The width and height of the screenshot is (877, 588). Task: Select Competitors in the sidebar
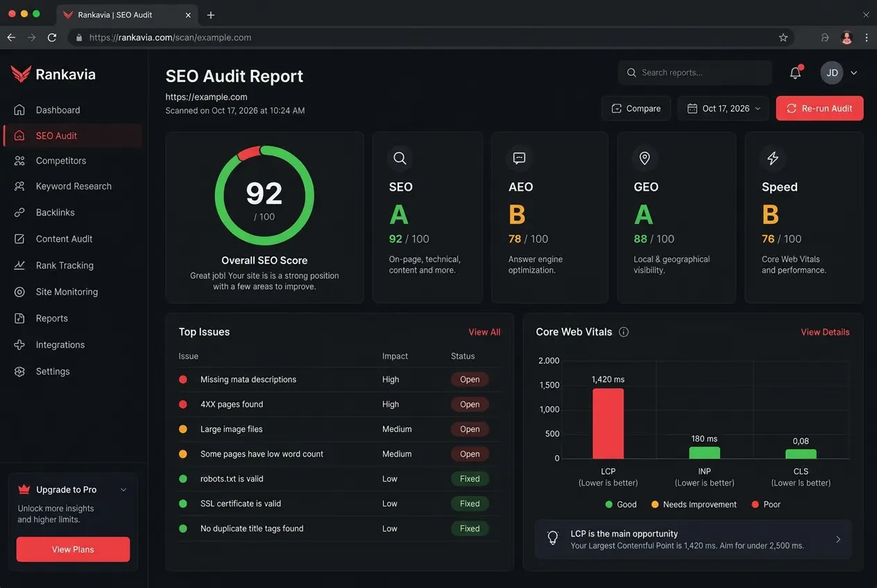point(73,161)
